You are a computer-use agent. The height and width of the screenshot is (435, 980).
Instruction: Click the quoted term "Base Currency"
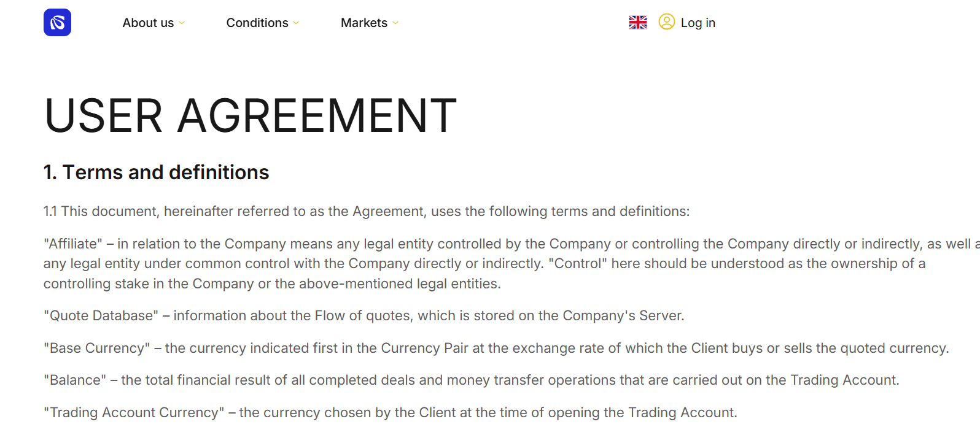point(96,348)
